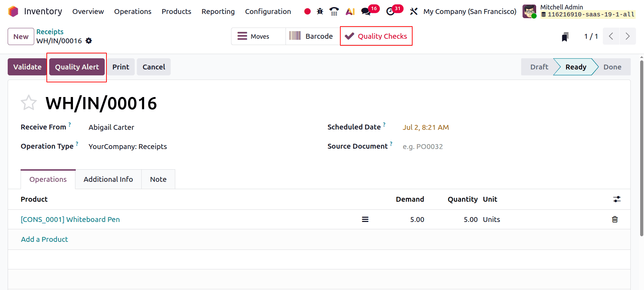Open the wrench tools icon
644x290 pixels.
pos(414,12)
